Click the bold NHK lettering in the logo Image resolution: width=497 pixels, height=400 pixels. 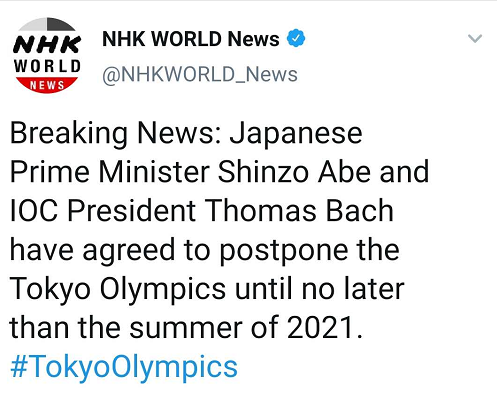pos(47,45)
